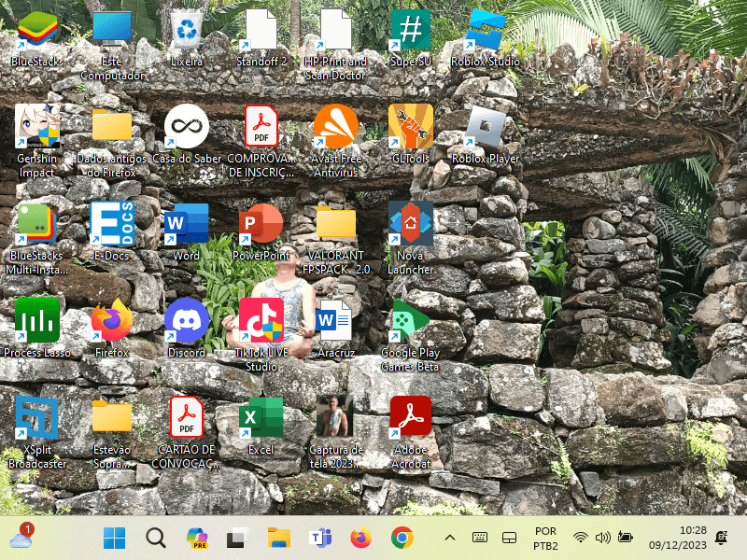
Task: Open Wi-Fi network settings tray icon
Action: [x=580, y=539]
